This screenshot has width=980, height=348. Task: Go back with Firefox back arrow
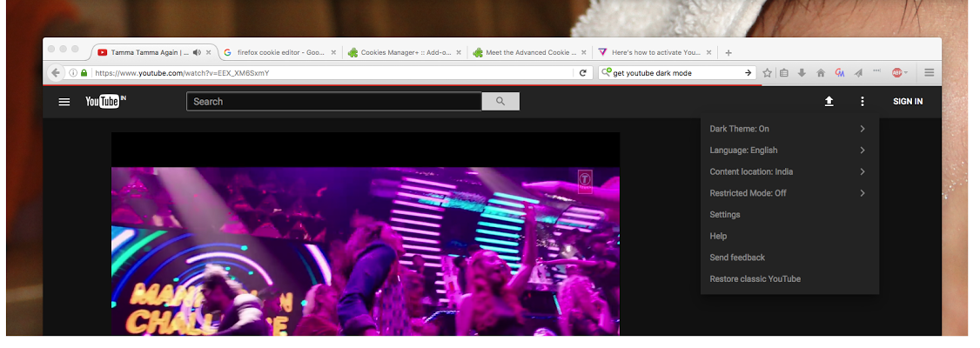[x=56, y=73]
